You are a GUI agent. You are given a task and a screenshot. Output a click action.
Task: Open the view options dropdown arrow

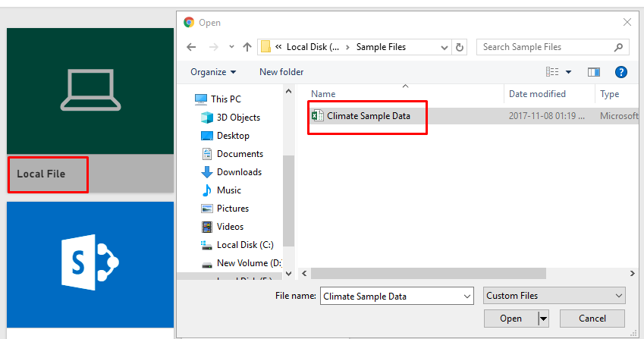click(568, 72)
